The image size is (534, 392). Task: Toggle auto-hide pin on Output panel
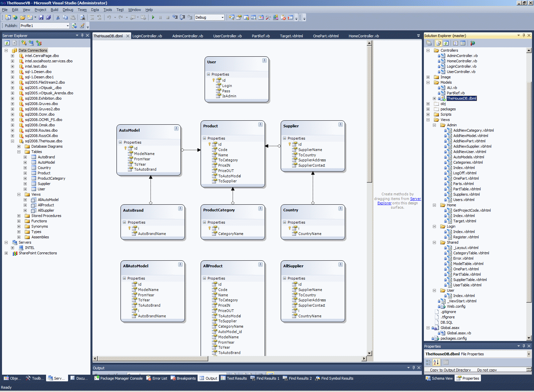click(414, 368)
